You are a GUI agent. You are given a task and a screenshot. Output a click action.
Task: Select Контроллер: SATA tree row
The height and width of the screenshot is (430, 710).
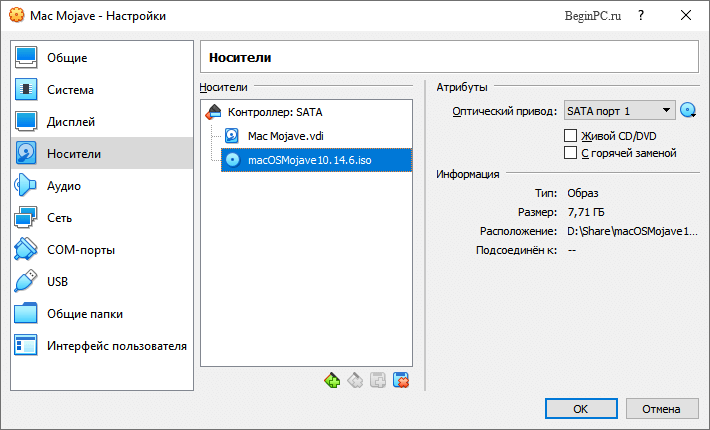307,112
